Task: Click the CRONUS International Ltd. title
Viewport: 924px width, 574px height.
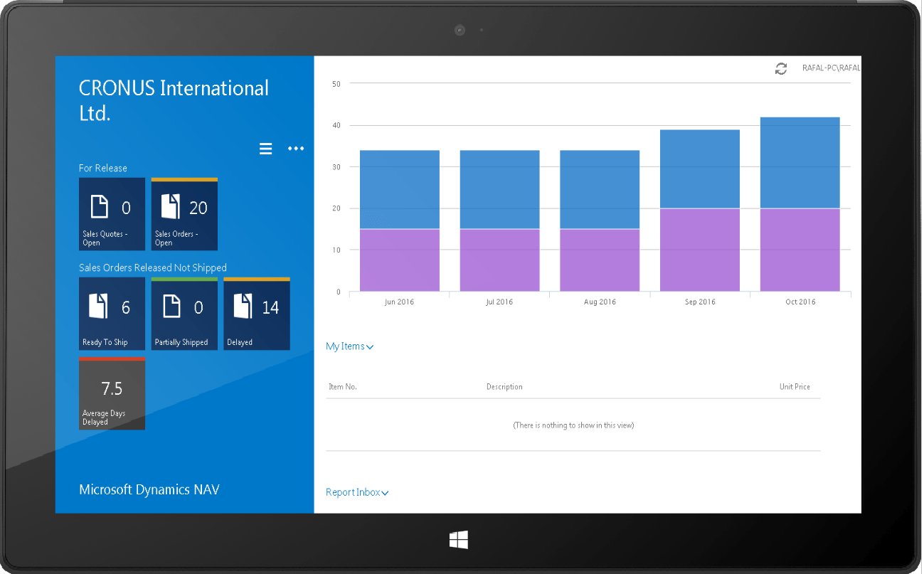Action: click(x=174, y=100)
